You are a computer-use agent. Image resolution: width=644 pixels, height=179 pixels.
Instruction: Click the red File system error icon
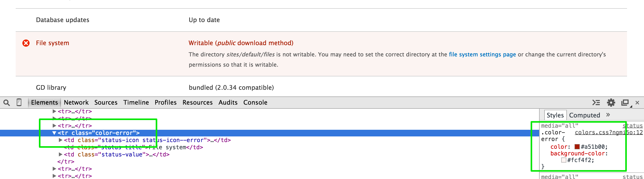(x=26, y=43)
